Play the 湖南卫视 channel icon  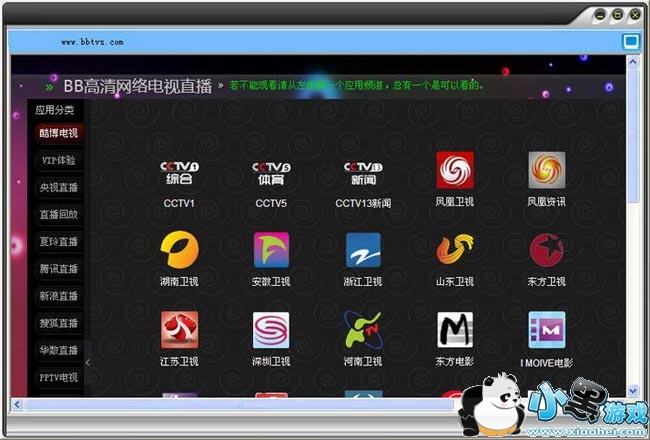[x=179, y=250]
